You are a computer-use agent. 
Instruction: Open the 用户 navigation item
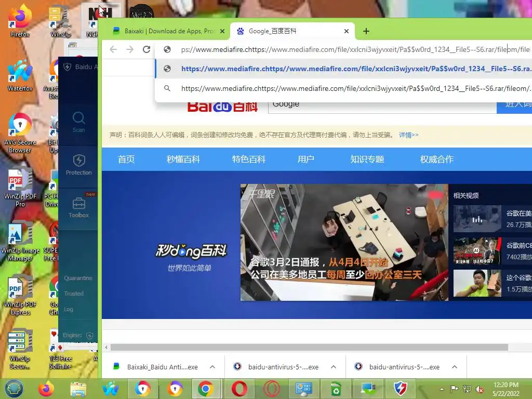(x=305, y=159)
